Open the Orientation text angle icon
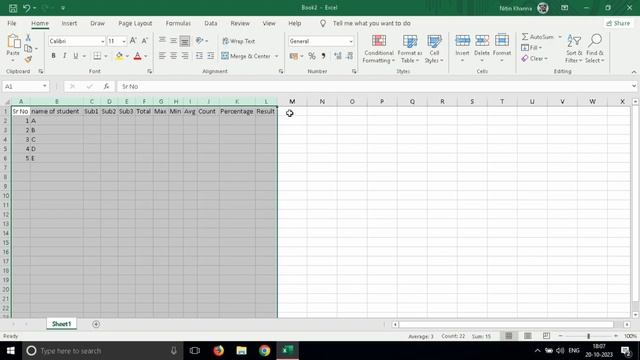 pos(200,41)
